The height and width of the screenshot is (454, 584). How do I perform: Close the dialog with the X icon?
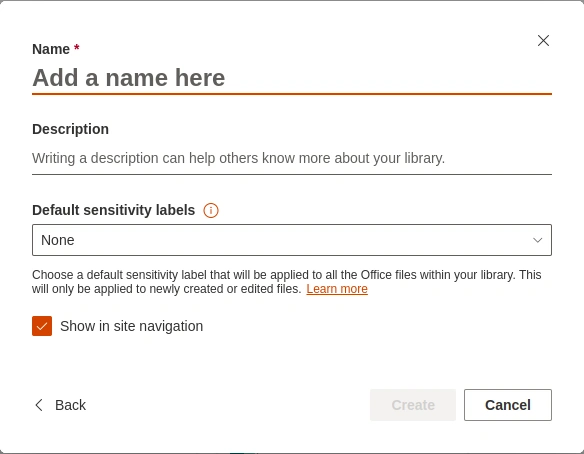click(x=543, y=41)
